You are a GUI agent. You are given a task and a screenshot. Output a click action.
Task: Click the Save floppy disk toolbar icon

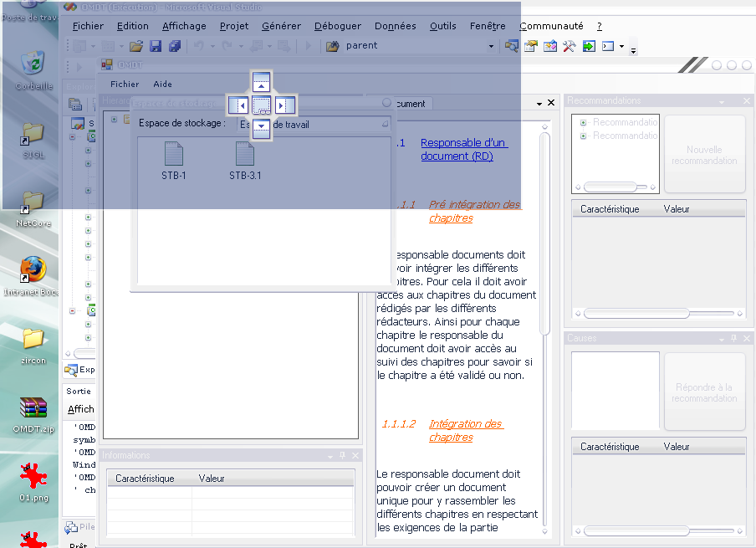156,46
